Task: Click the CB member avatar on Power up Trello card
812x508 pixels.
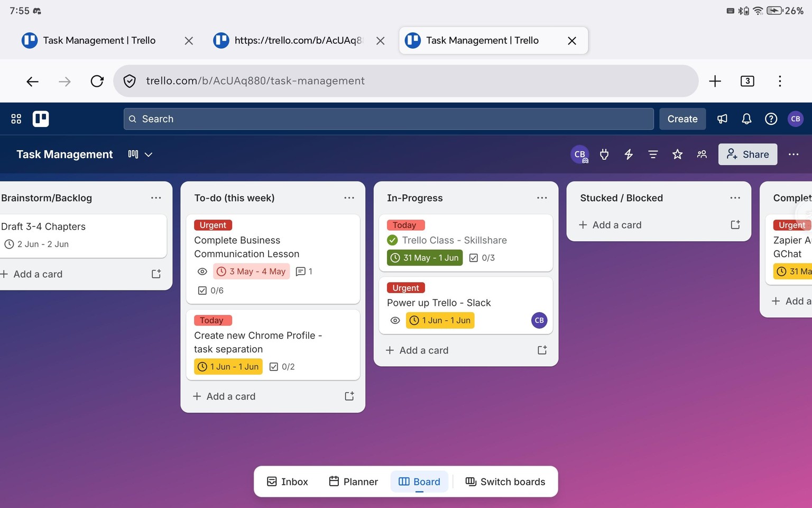Action: tap(539, 320)
